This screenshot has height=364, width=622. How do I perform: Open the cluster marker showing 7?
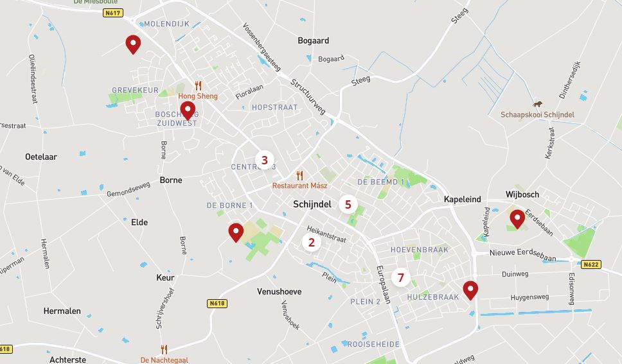tap(401, 277)
